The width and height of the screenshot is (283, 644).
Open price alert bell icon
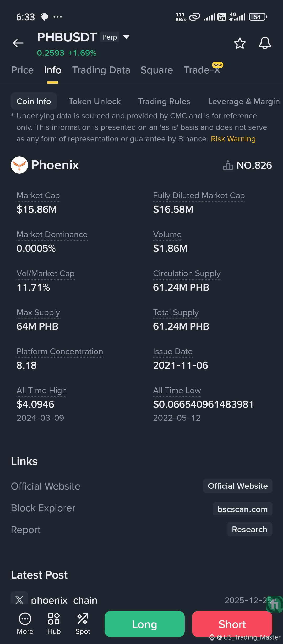[x=265, y=43]
